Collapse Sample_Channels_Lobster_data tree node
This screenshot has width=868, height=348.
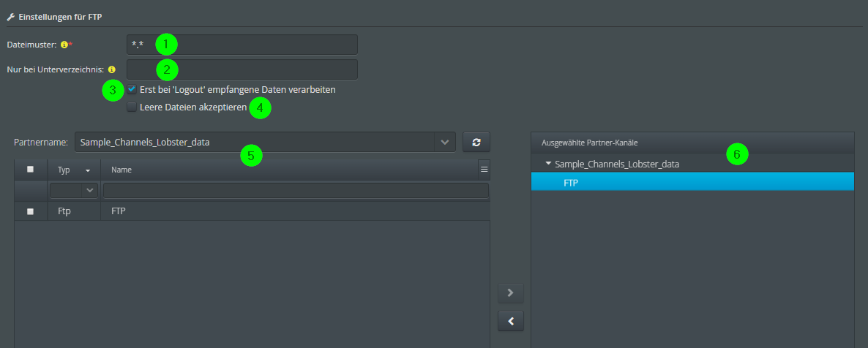(548, 164)
